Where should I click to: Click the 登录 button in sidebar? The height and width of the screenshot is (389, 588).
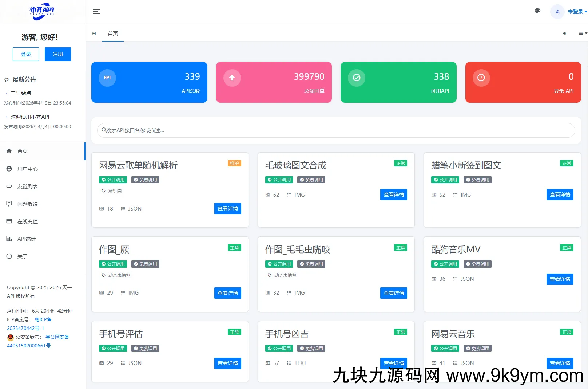point(26,54)
